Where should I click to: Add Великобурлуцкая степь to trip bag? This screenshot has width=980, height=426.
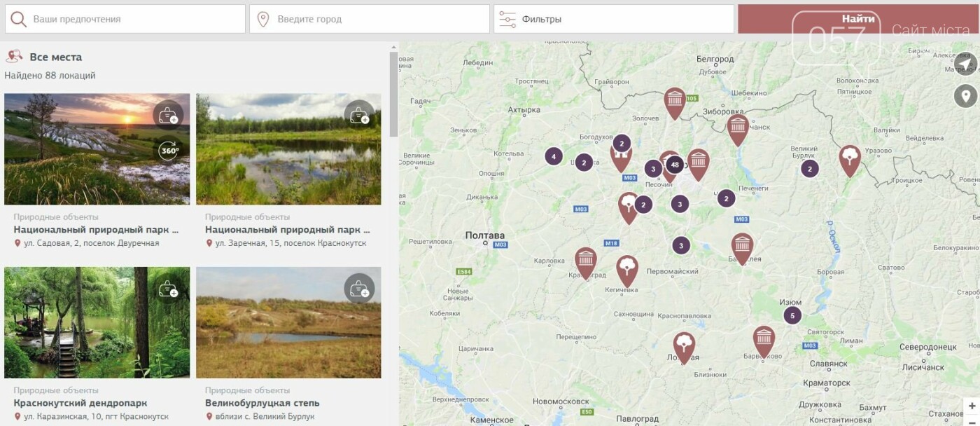(x=359, y=288)
